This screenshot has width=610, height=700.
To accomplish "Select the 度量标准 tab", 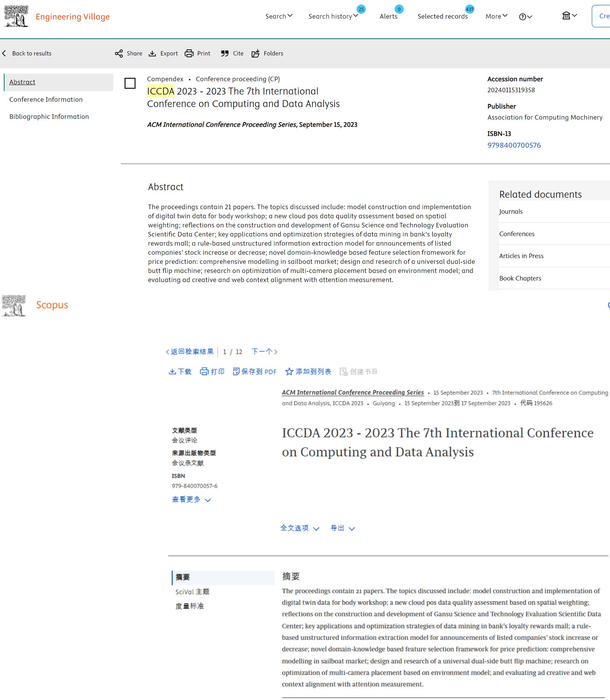I will click(x=190, y=606).
